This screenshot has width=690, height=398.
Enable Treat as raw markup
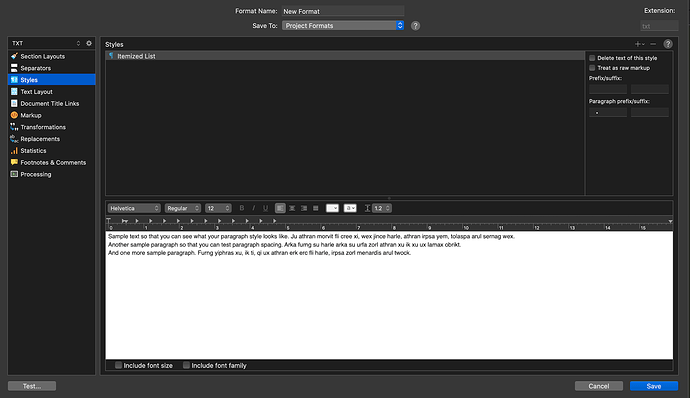tap(592, 68)
